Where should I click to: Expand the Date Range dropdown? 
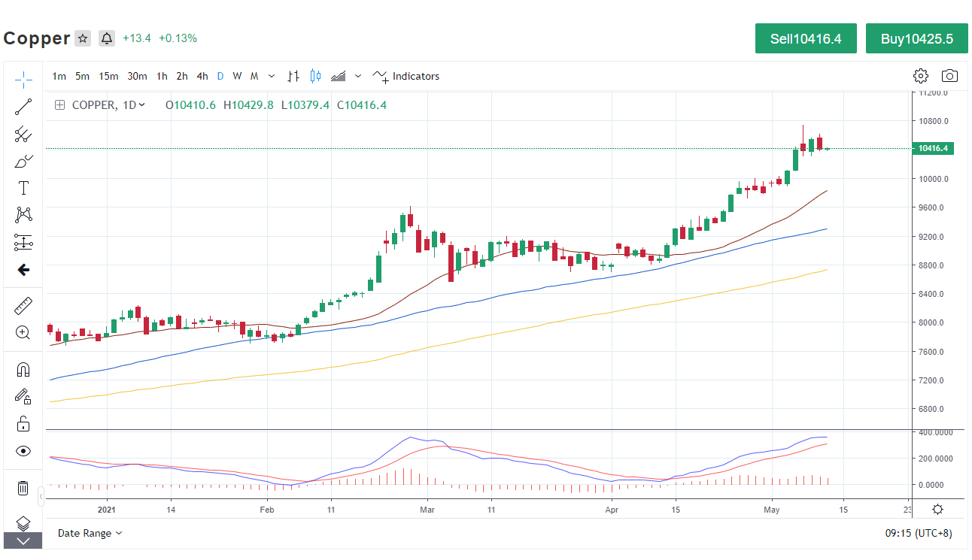click(90, 533)
